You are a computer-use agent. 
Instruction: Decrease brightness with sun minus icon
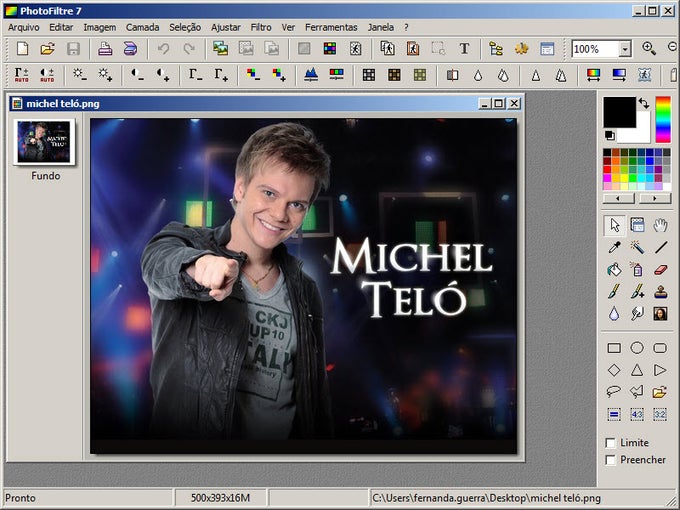[x=79, y=75]
